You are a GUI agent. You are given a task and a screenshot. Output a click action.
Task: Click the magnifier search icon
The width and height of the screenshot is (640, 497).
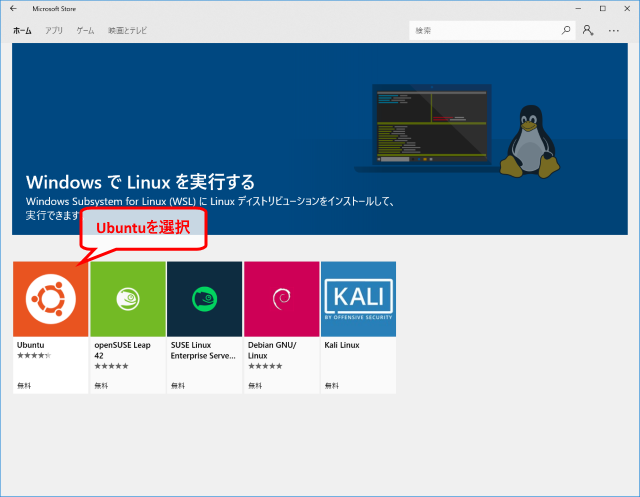pyautogui.click(x=566, y=30)
